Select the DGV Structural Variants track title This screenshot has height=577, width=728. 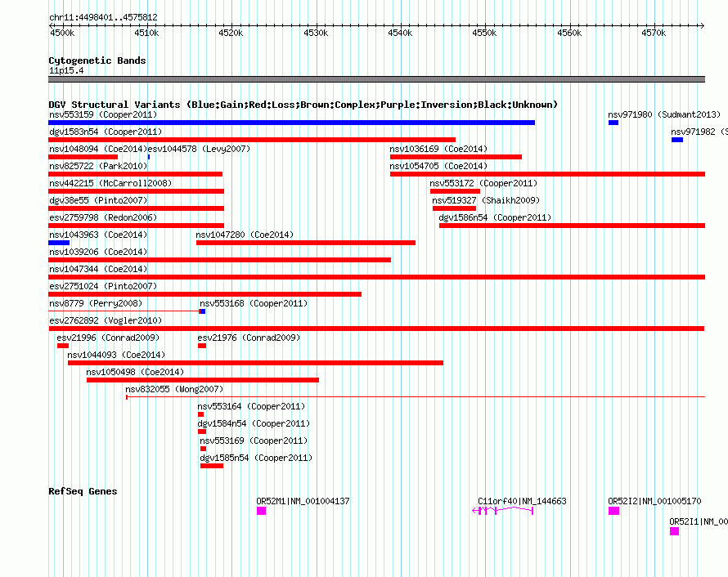303,105
